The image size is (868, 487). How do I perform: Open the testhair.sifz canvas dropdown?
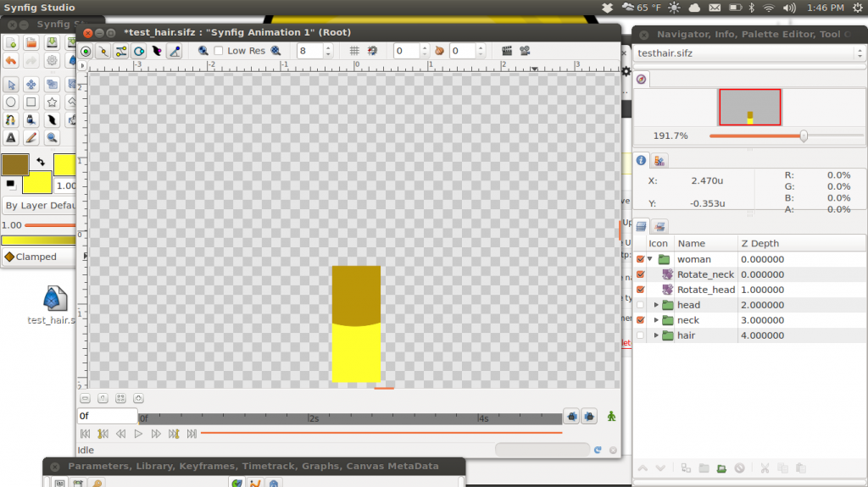tap(749, 53)
